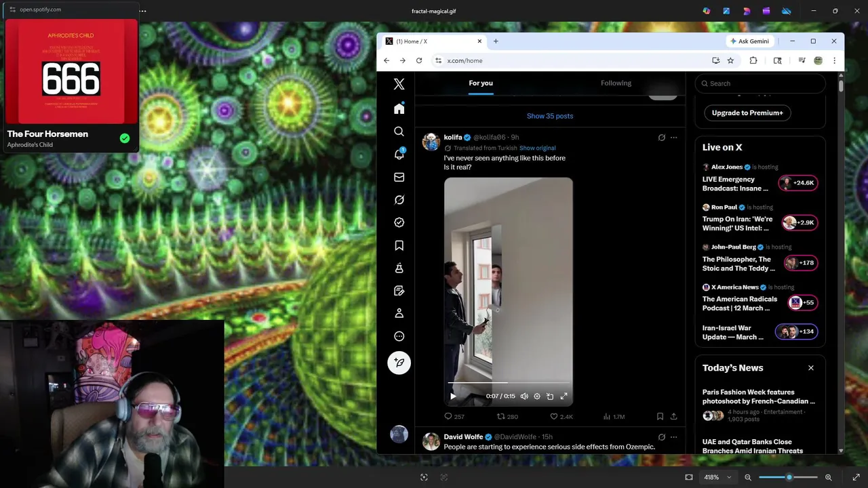Click the Upgrade to Premium+ button
Screen dimensions: 868x488
[747, 113]
